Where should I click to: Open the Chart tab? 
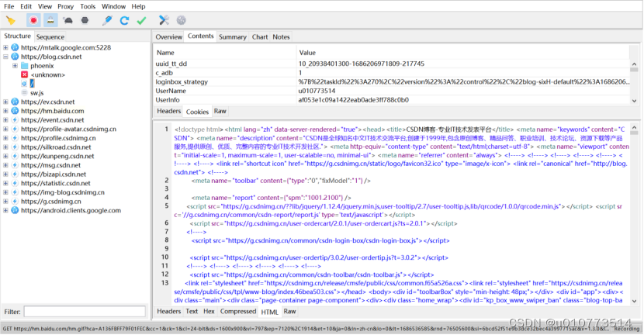[x=260, y=36]
